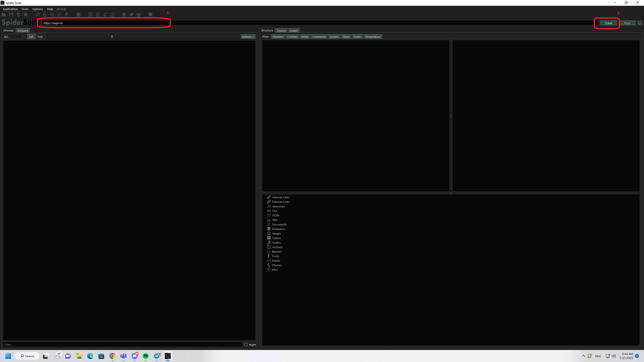This screenshot has height=362, width=644.
Task: Click the Crawl button
Action: pos(608,23)
